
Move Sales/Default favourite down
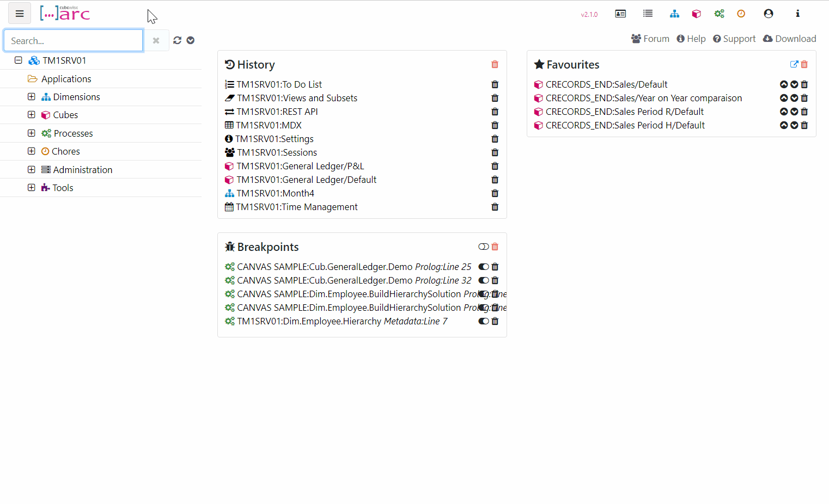[794, 84]
